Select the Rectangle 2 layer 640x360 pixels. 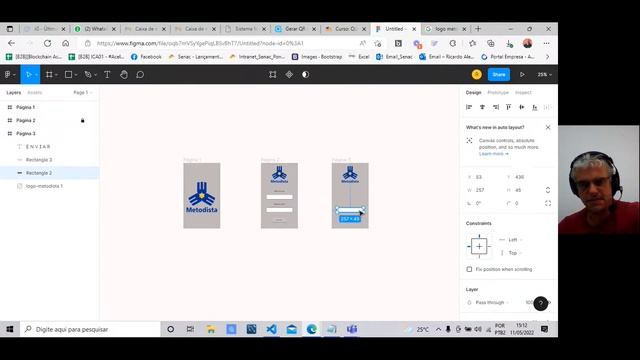click(x=49, y=173)
